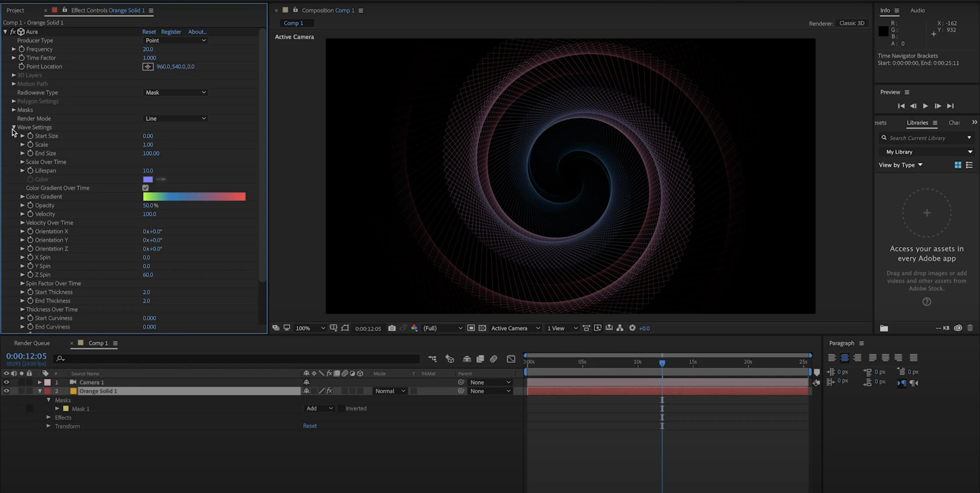980x493 pixels.
Task: Hide the Orange Solid 1 layer
Action: (x=6, y=391)
